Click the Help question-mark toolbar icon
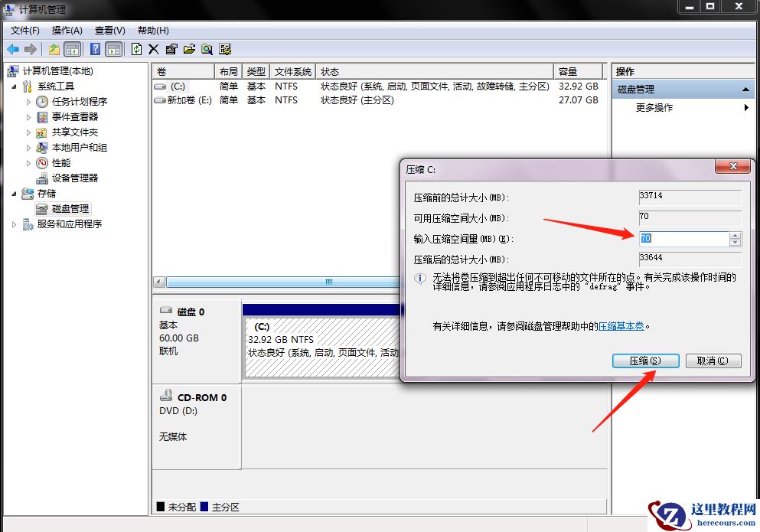Screen dimensions: 760x532 pos(94,48)
